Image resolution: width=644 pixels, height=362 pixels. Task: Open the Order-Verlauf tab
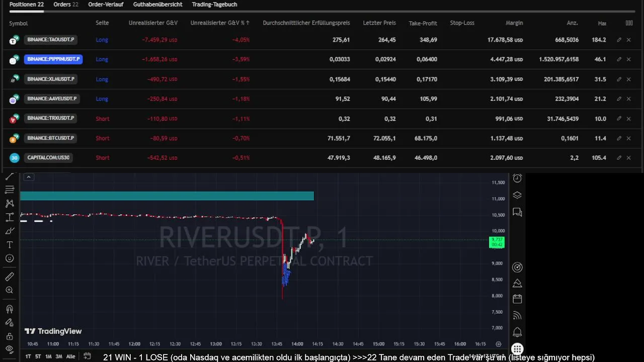[106, 5]
